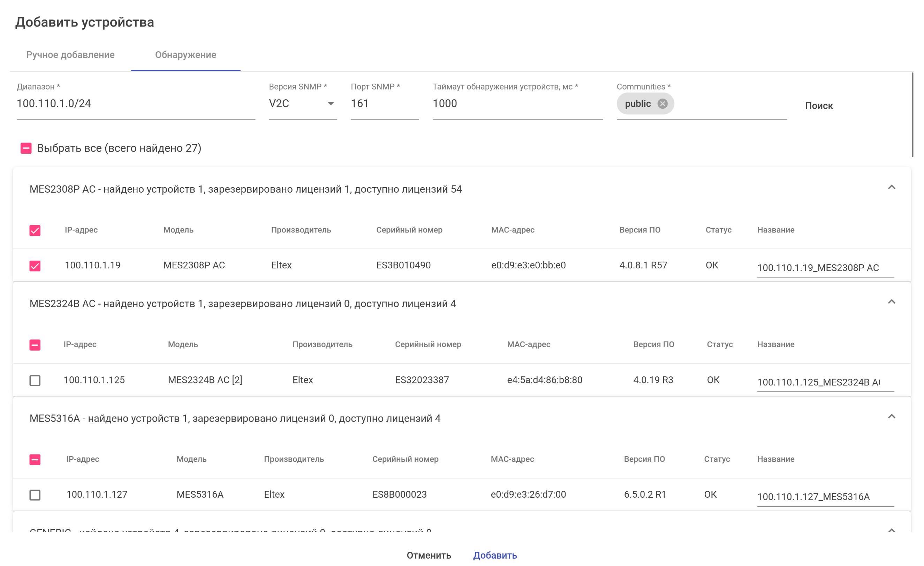This screenshot has height=566, width=924.
Task: Click the Search button
Action: (x=819, y=106)
